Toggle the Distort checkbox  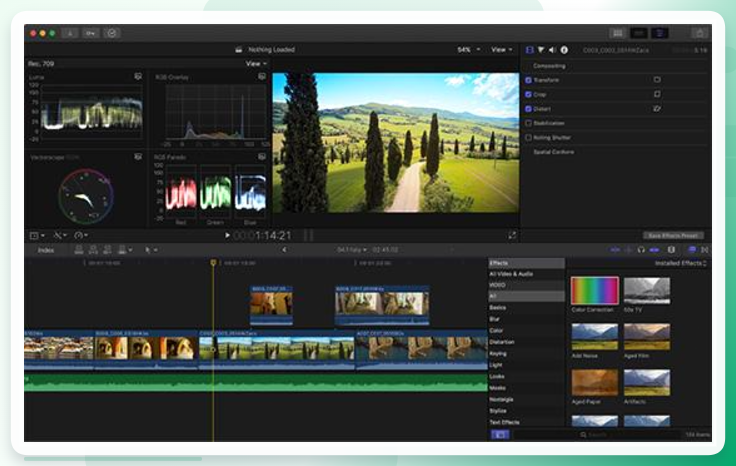pos(528,109)
